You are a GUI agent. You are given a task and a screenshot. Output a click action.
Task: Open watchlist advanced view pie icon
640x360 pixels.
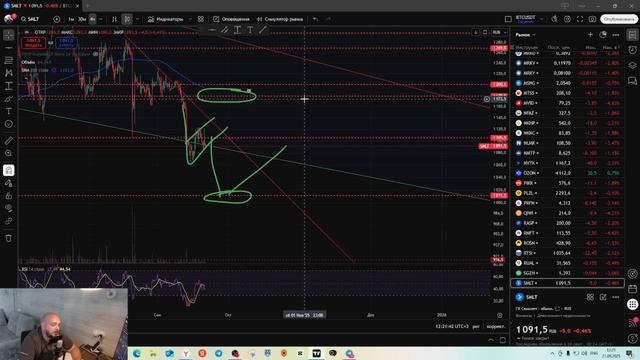coord(603,35)
